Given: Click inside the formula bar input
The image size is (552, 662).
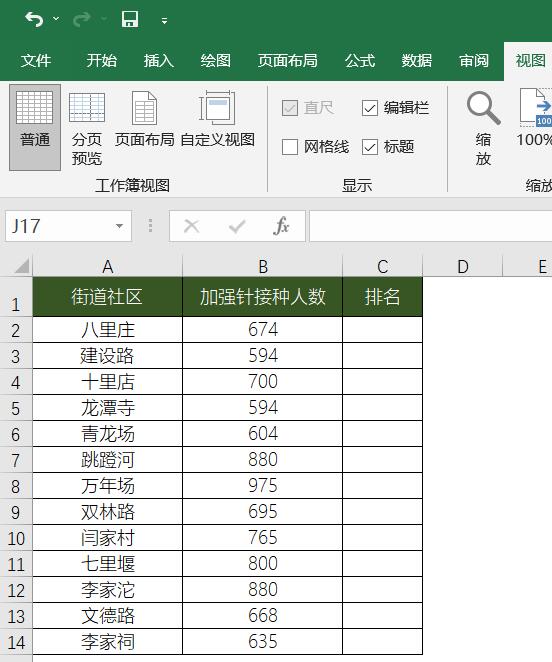Looking at the screenshot, I should pyautogui.click(x=430, y=226).
